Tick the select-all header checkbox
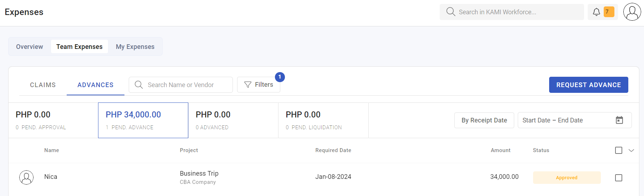644x196 pixels. click(619, 150)
